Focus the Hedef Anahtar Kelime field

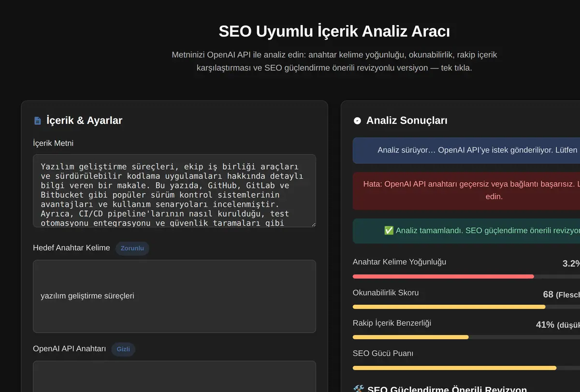pyautogui.click(x=174, y=296)
